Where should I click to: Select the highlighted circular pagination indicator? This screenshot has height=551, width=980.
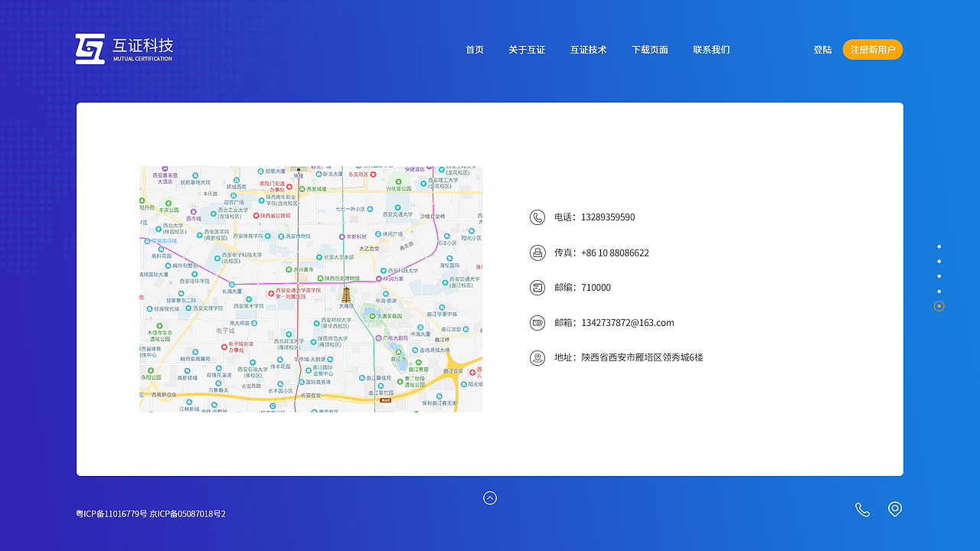pos(939,305)
